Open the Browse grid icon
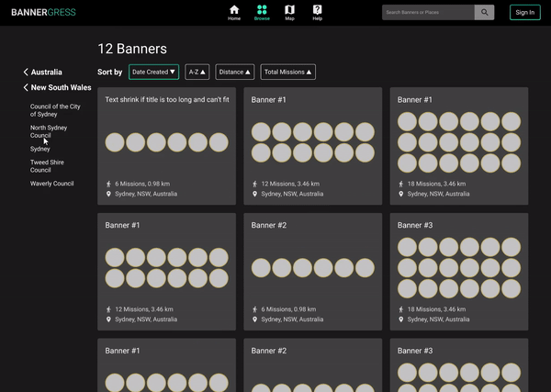The image size is (551, 392). coord(262,12)
